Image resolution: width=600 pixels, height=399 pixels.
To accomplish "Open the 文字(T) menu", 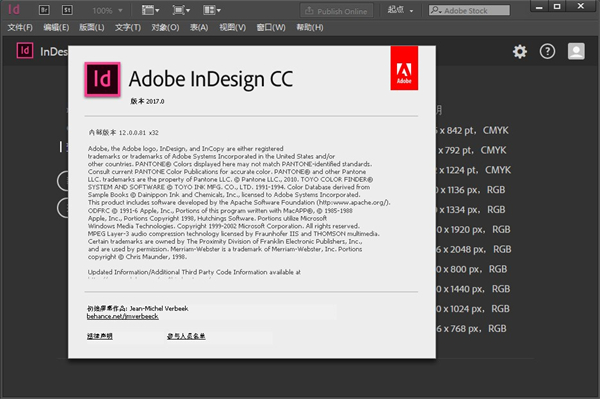I will pos(128,28).
